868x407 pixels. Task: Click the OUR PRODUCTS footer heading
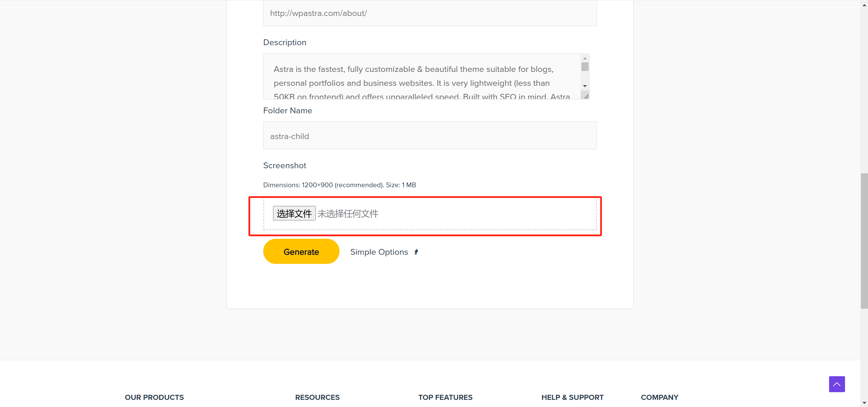154,397
